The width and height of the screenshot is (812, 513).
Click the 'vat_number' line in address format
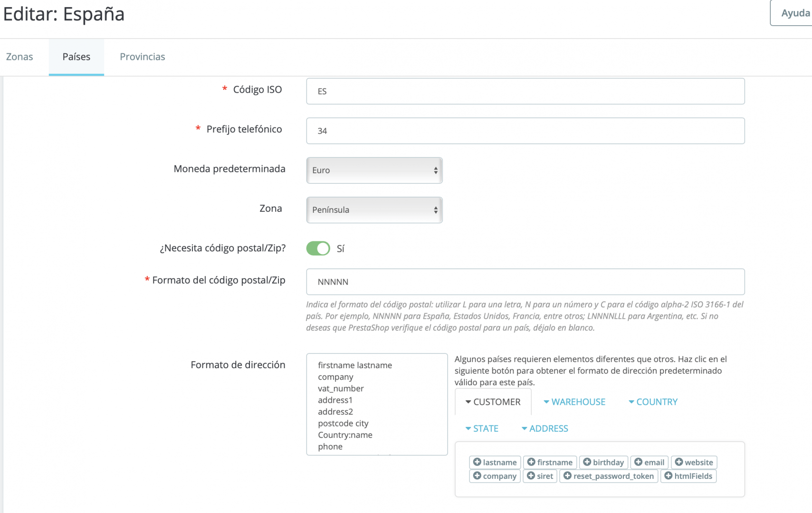(341, 389)
